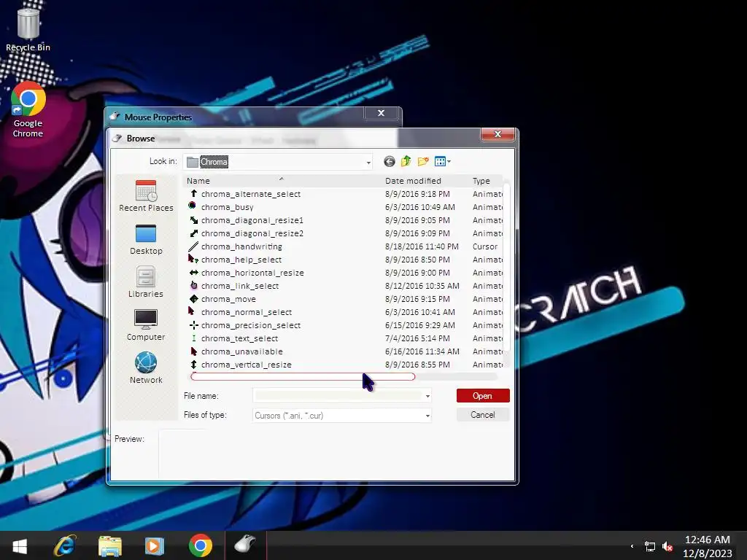Select chroma_alternate_select cursor icon
The height and width of the screenshot is (560, 747).
(193, 193)
